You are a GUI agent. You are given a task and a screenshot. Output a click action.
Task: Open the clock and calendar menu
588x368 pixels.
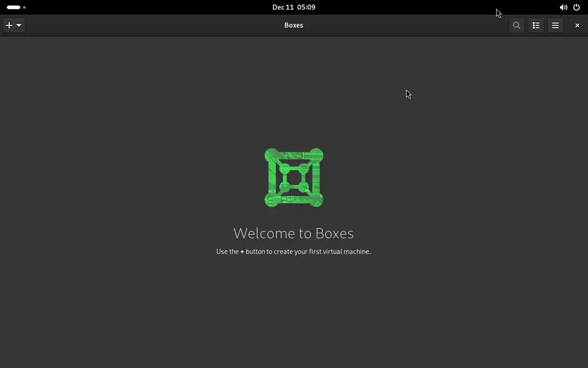[294, 7]
